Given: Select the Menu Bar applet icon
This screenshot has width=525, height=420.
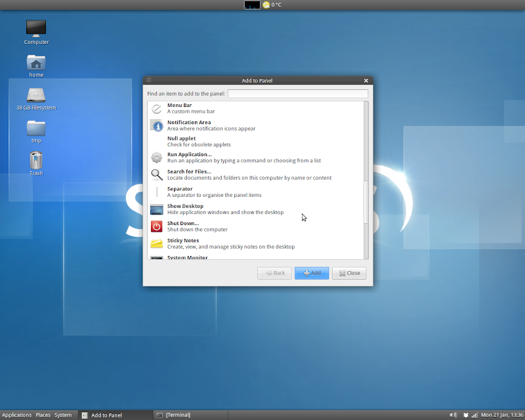Looking at the screenshot, I should click(x=156, y=109).
